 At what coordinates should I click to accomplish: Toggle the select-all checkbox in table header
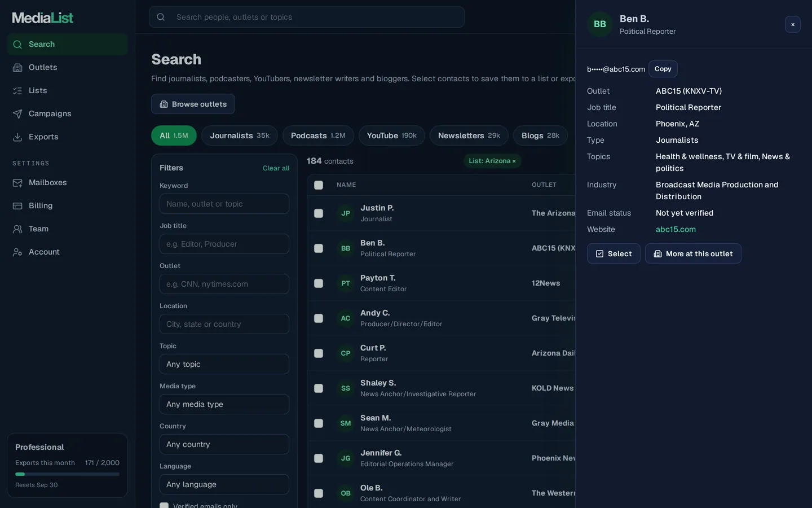pyautogui.click(x=319, y=185)
